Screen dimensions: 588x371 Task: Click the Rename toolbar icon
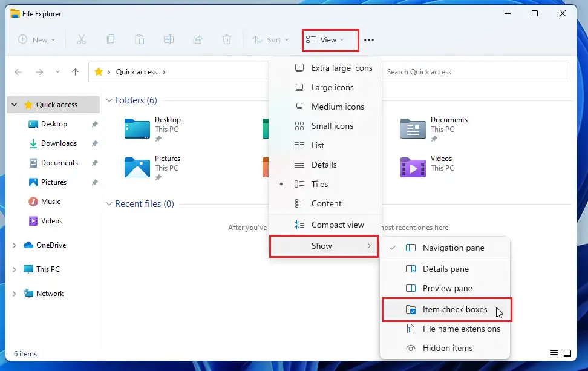coord(169,39)
